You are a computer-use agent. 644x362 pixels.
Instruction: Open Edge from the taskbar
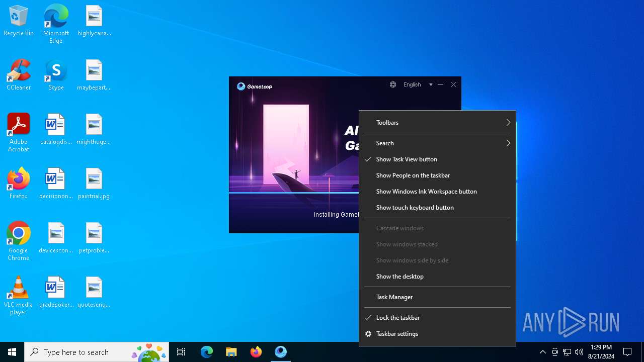(207, 352)
